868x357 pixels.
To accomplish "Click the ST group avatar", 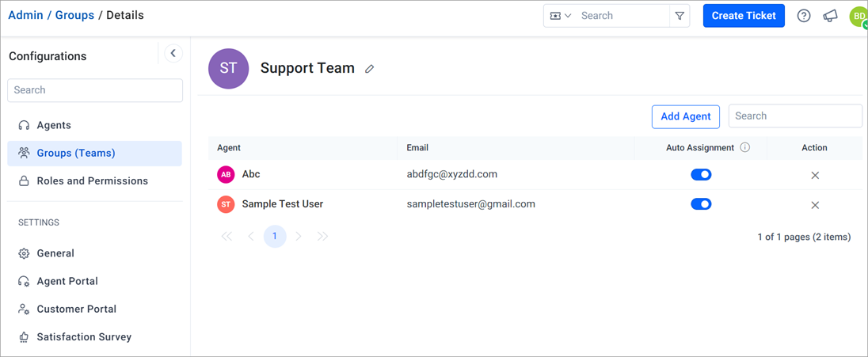I will [229, 69].
